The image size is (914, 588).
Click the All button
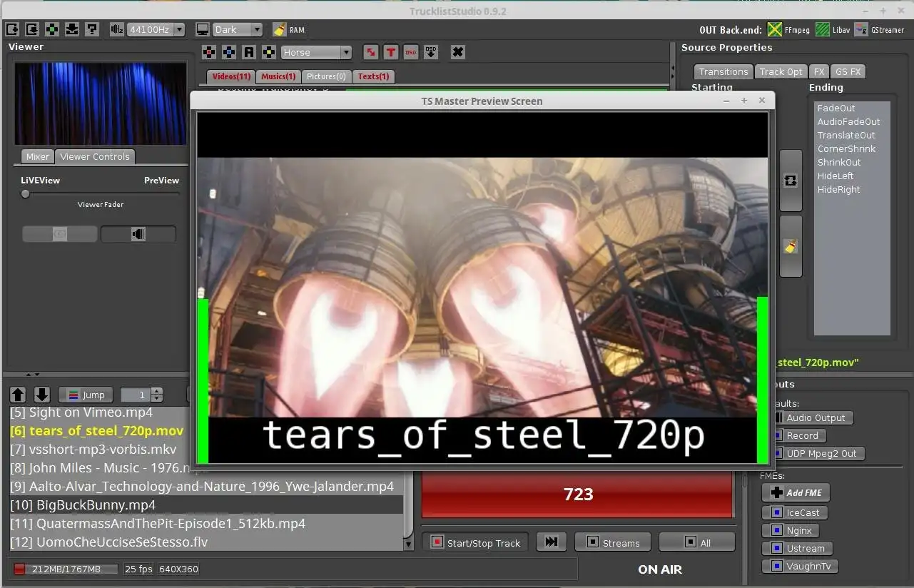[696, 542]
